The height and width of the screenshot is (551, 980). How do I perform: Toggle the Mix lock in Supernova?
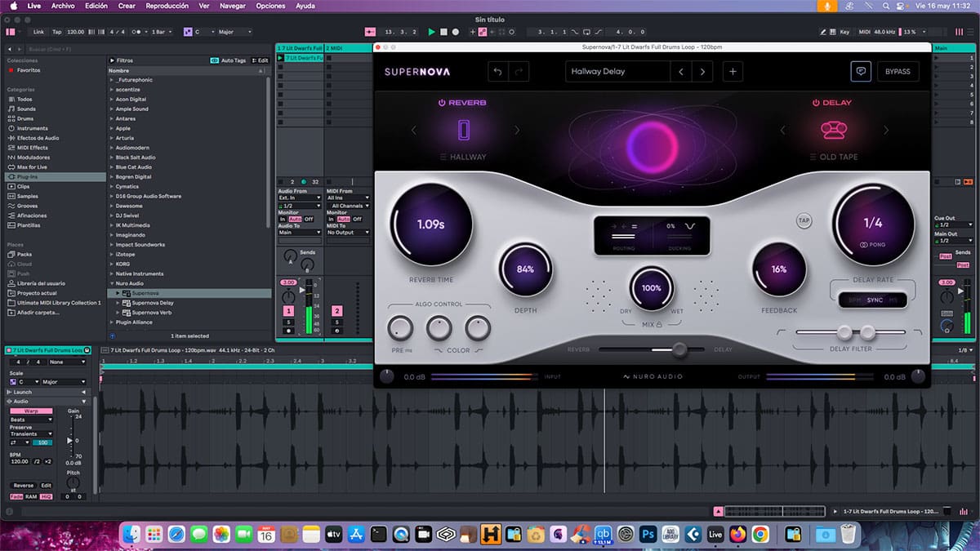coord(659,324)
